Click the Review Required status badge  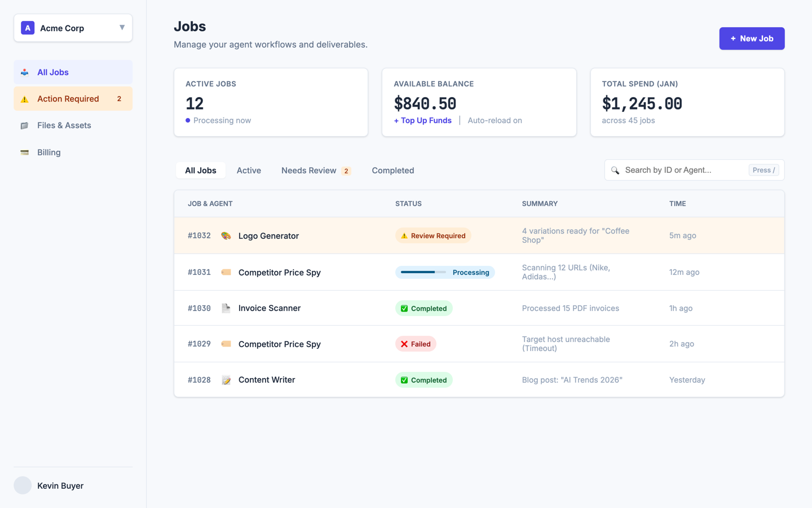click(433, 235)
